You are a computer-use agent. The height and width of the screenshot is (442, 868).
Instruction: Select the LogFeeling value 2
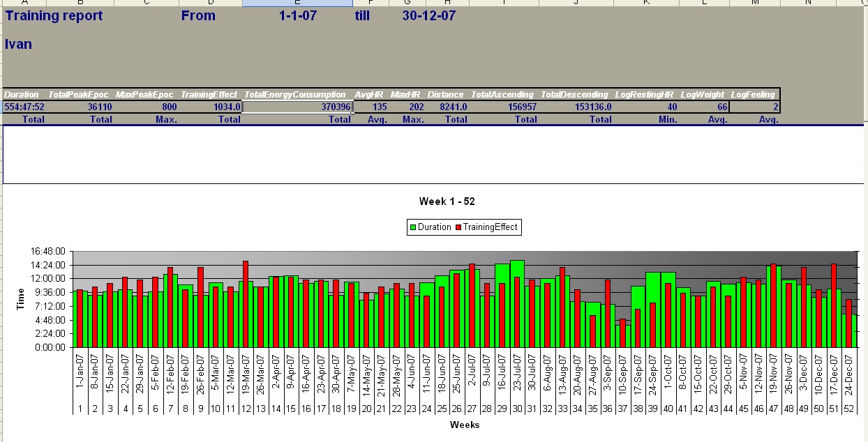click(x=775, y=107)
